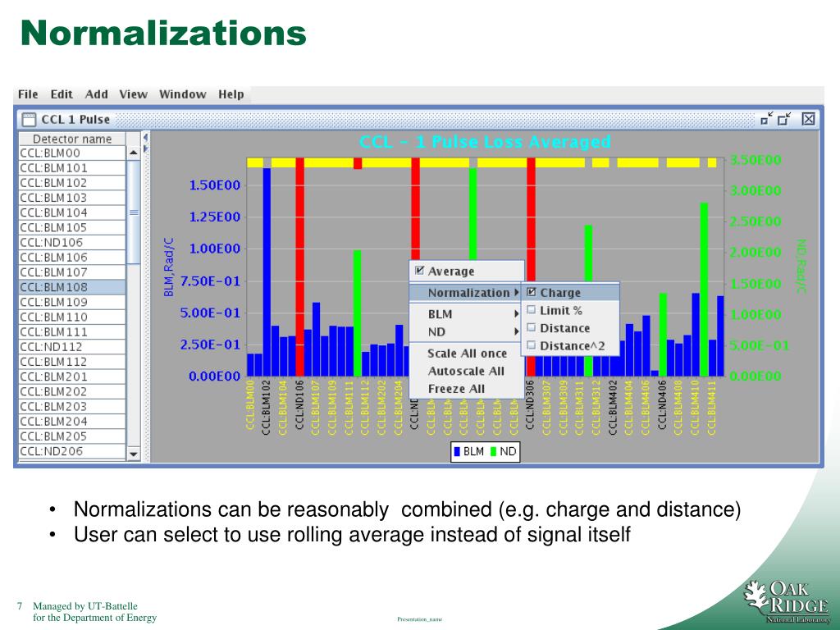This screenshot has width=840, height=630.
Task: Click the ND,Rad/C right axis label
Action: [x=801, y=267]
